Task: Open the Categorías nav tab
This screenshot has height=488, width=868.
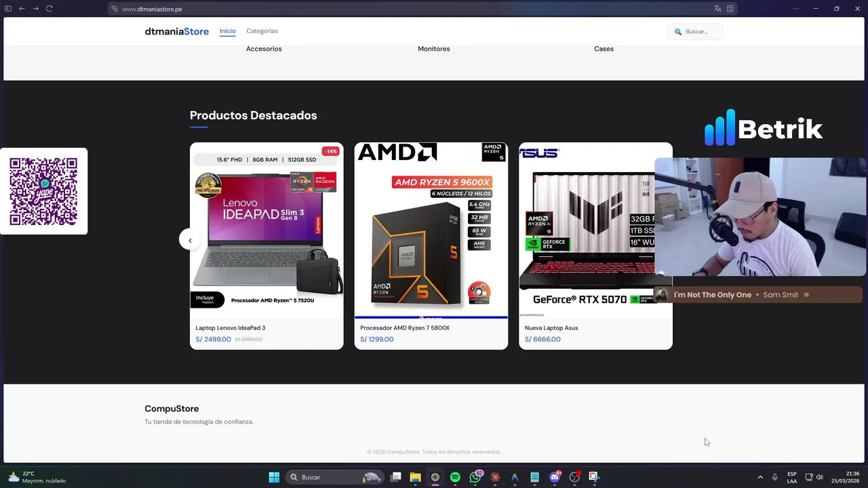Action: tap(262, 31)
